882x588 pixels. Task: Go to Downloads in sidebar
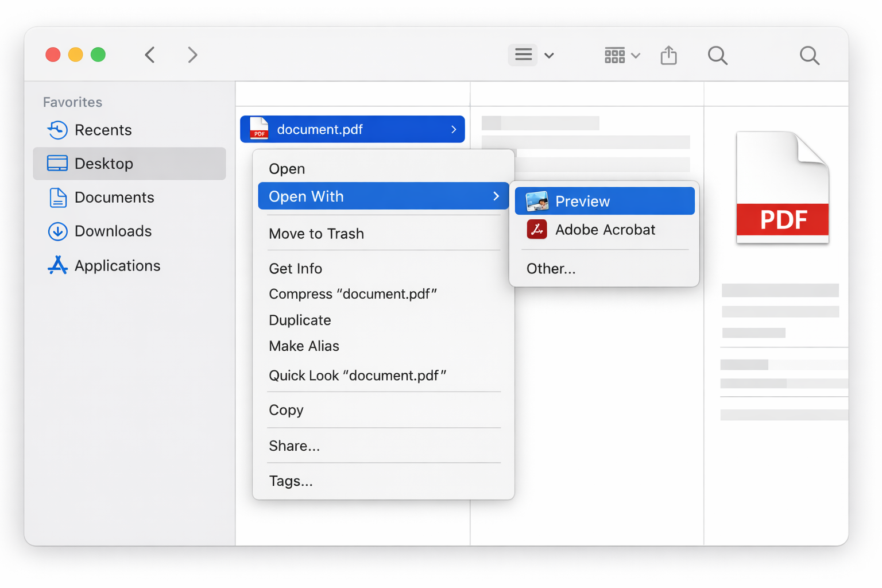(x=129, y=231)
